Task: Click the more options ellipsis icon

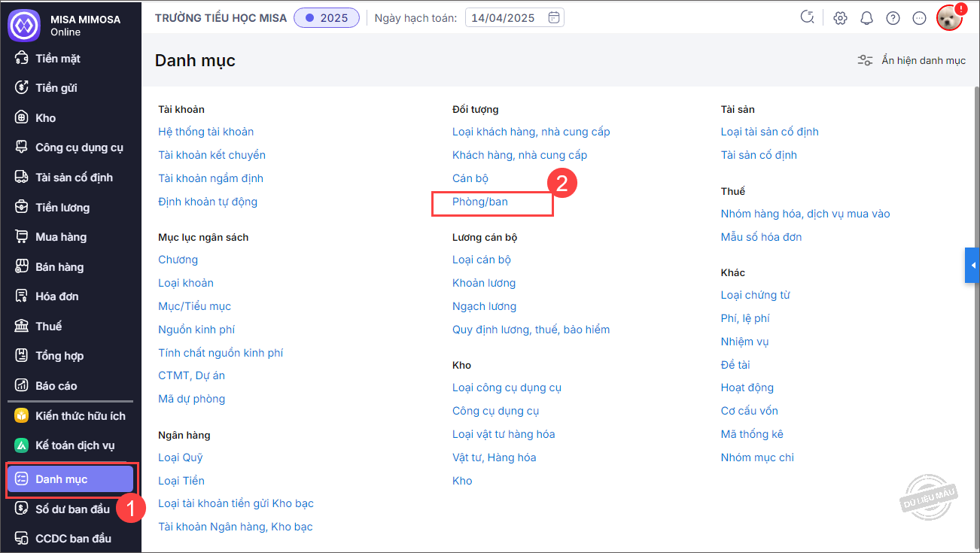Action: (x=919, y=18)
